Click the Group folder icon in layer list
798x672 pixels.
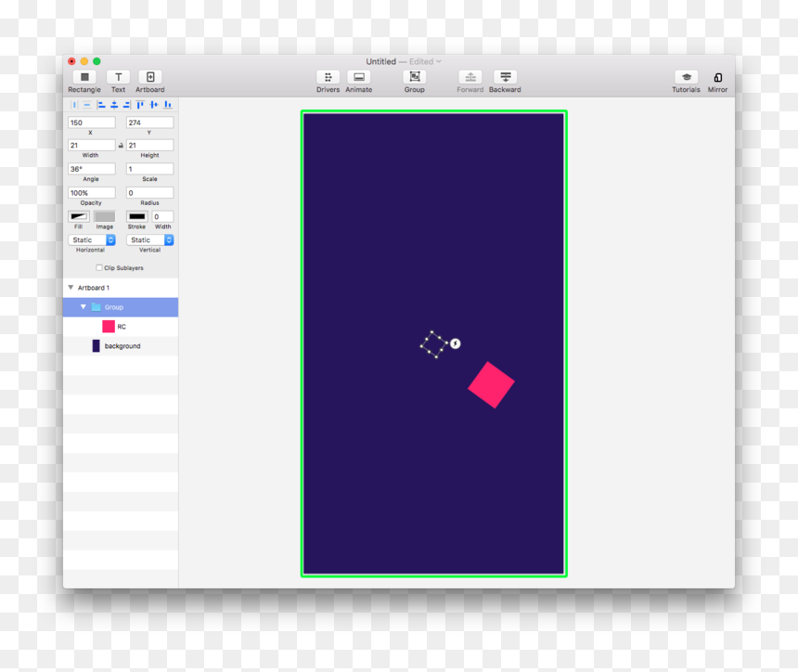click(97, 307)
